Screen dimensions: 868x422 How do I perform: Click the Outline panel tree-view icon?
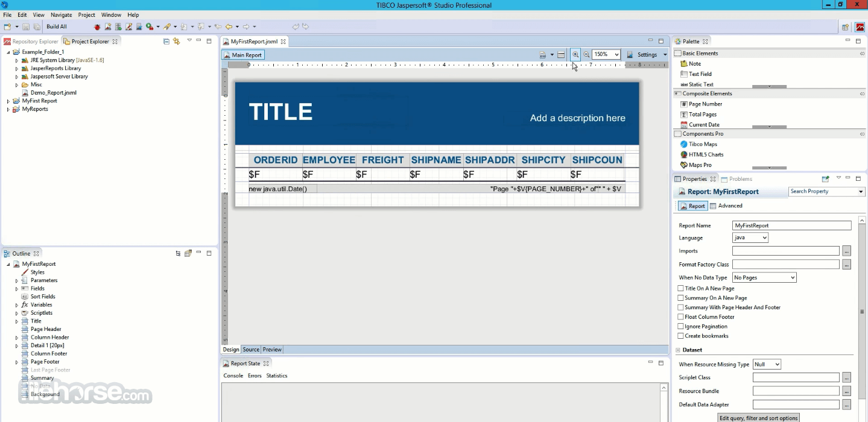coord(178,253)
